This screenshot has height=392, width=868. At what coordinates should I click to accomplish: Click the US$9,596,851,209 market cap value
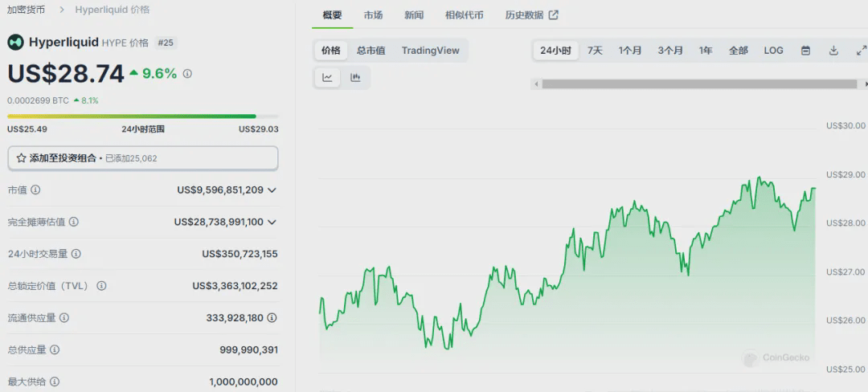pos(220,190)
